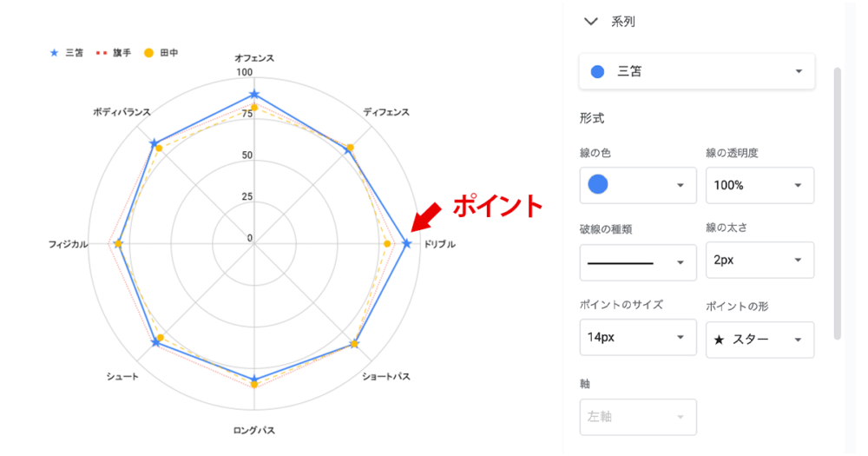This screenshot has height=456, width=868.
Task: Click the disabled 左軸 axis dropdown
Action: pos(638,417)
